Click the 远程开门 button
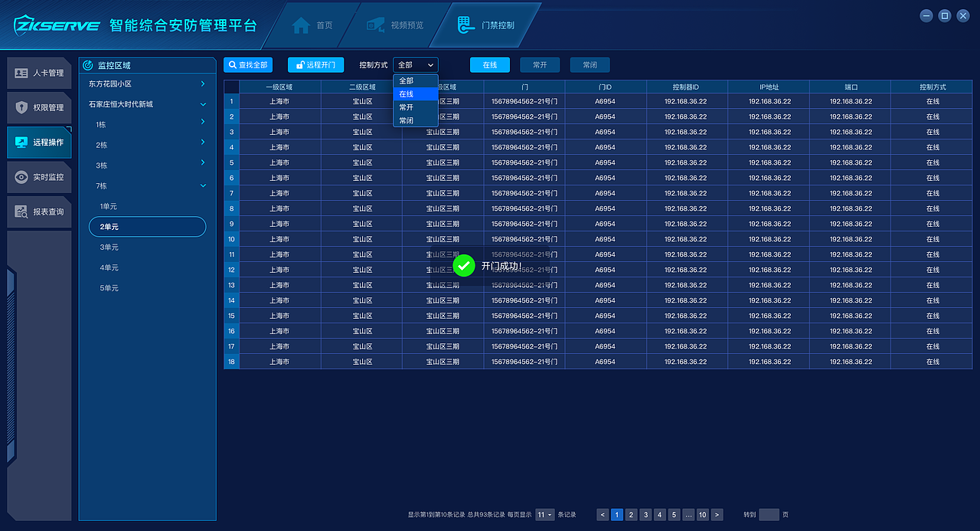 coord(315,65)
